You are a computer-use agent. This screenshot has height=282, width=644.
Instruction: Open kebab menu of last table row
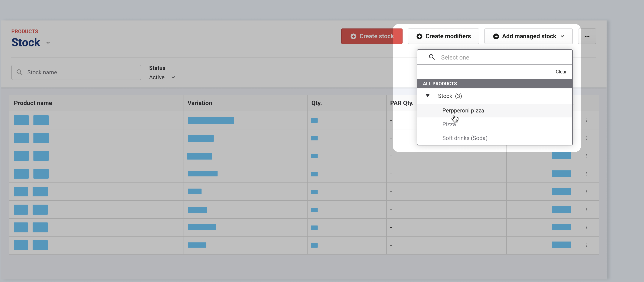point(586,245)
